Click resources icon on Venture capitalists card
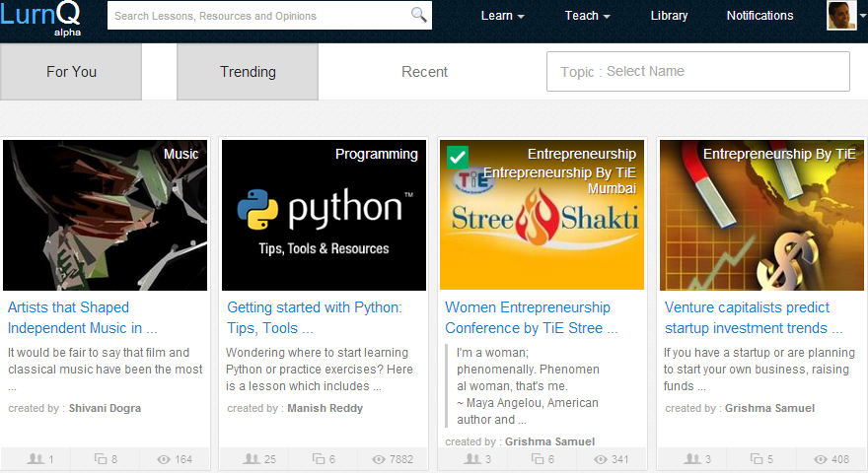This screenshot has width=868, height=473. (757, 459)
